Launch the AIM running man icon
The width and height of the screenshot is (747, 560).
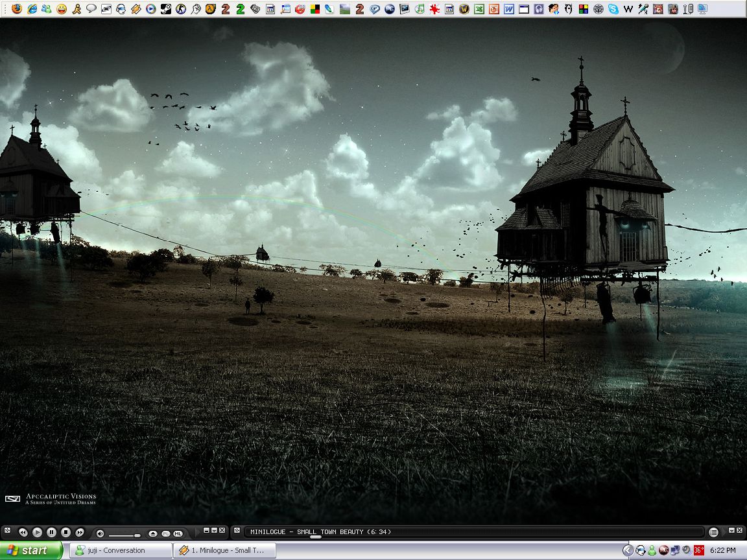77,9
